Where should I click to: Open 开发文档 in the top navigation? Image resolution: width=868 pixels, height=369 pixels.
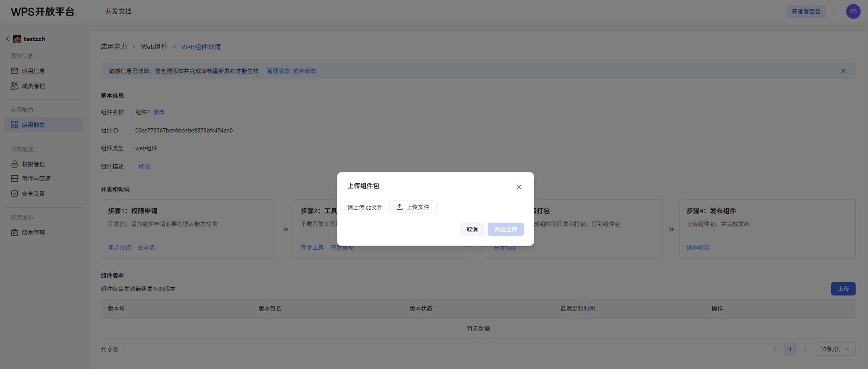(118, 11)
